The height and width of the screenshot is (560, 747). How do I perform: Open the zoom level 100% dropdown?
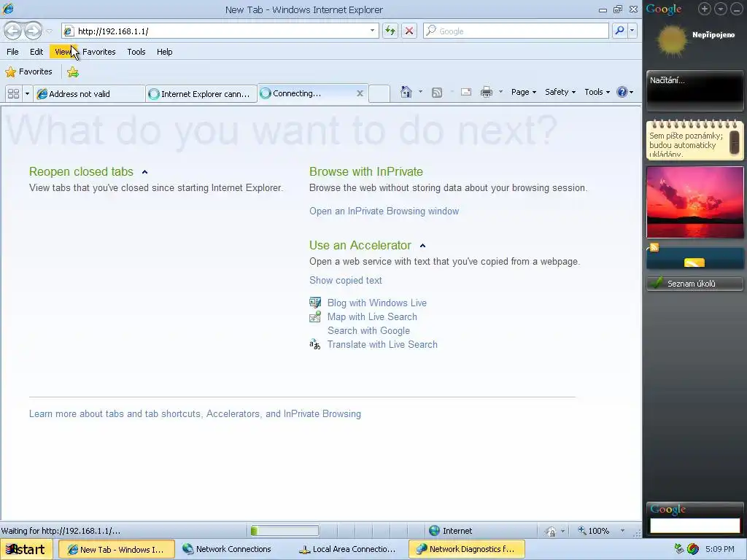pyautogui.click(x=622, y=531)
